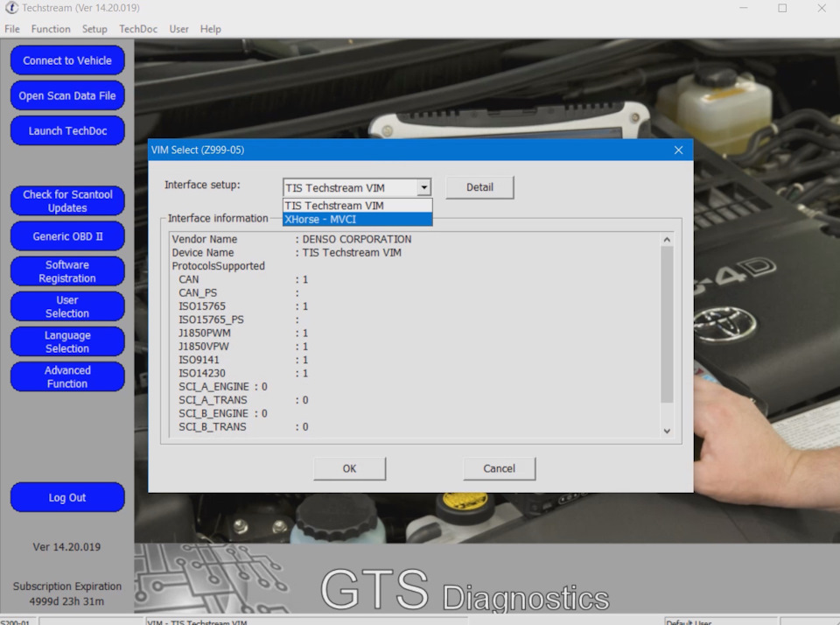Click the Log Out button

point(67,497)
